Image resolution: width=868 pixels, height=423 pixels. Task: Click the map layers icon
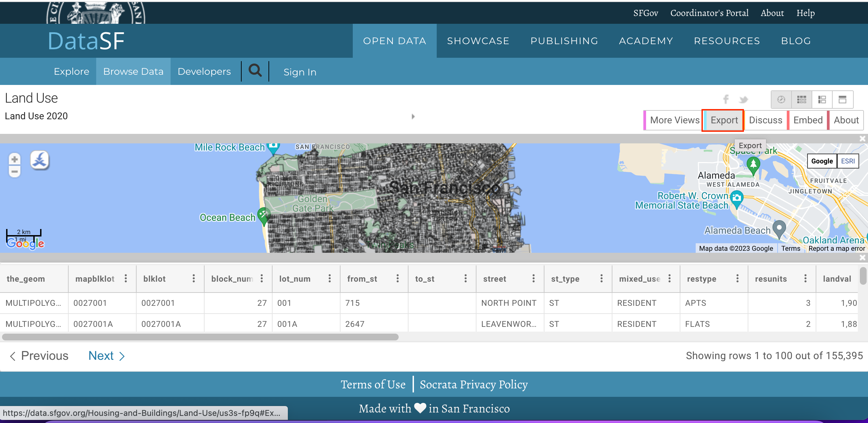(x=40, y=160)
